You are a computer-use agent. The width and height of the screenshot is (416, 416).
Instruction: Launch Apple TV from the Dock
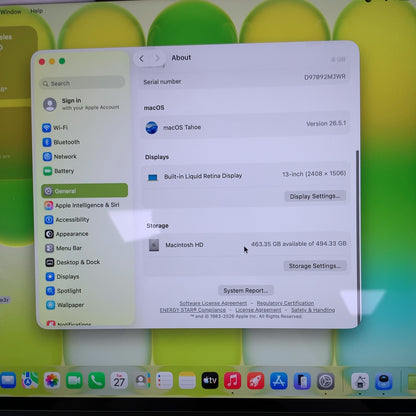tap(210, 380)
